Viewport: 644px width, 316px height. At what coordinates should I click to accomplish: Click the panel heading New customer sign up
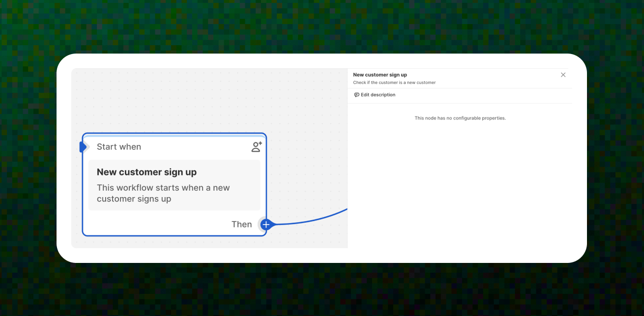[380, 75]
